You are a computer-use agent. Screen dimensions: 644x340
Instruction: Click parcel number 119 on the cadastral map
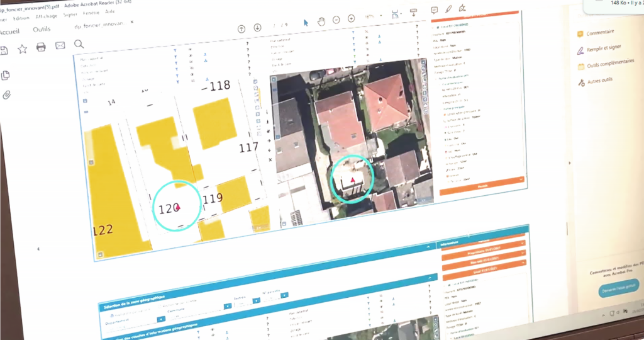[213, 199]
